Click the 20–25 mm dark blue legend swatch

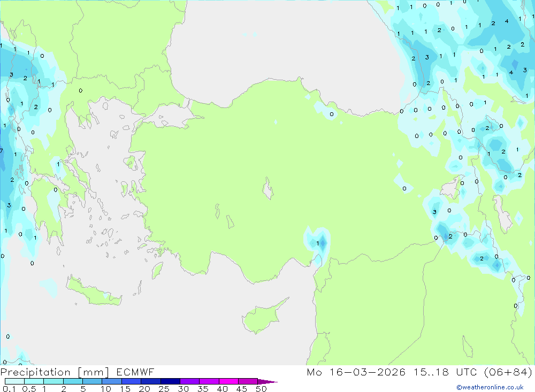point(151,381)
